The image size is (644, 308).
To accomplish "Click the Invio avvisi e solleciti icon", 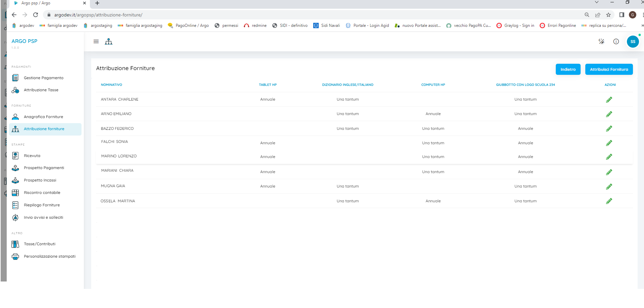I will 15,217.
